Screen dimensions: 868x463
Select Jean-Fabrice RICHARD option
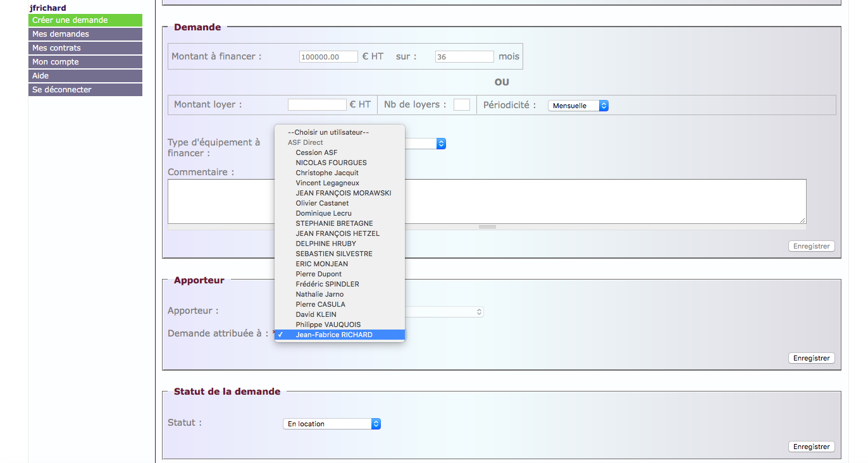(x=334, y=335)
